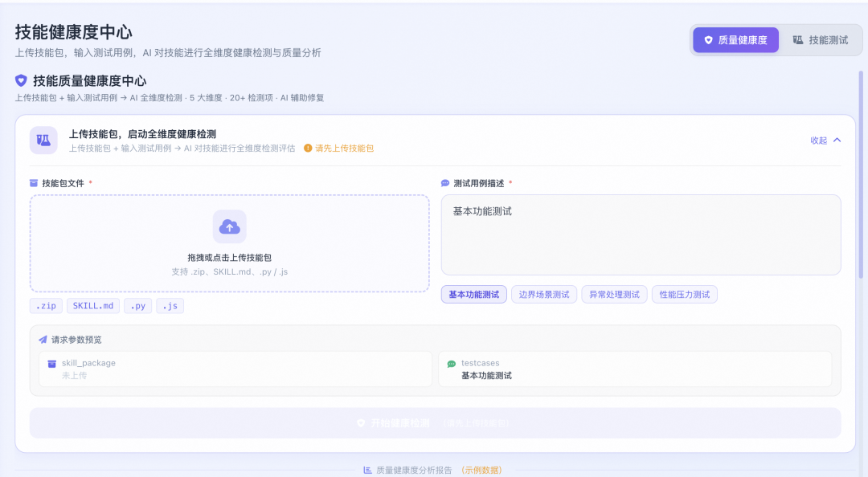Click the 未上传 status text
868x477 pixels.
click(74, 376)
